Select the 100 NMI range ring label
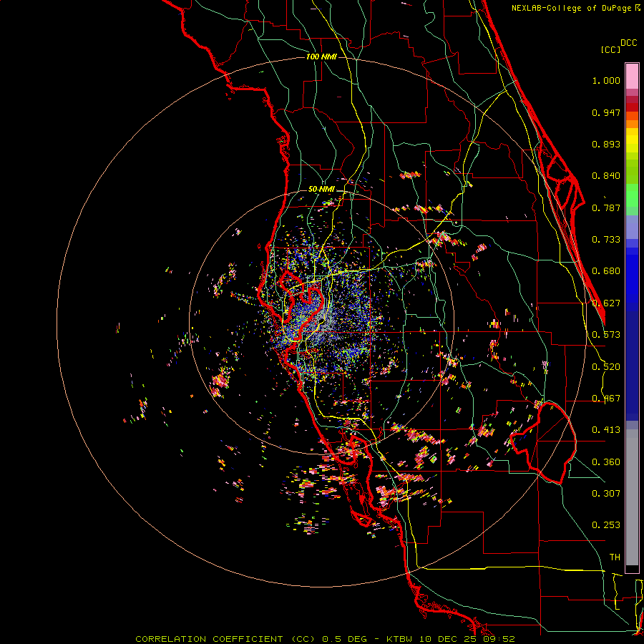 pos(321,57)
